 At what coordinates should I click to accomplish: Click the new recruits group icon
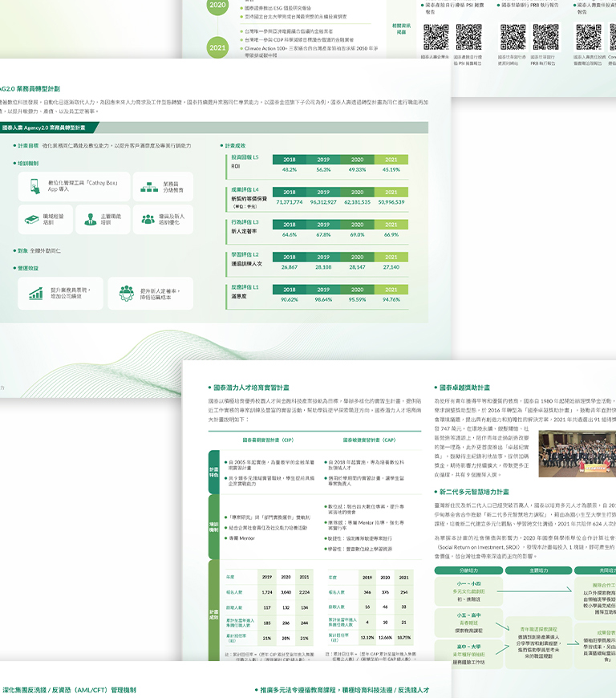[x=147, y=219]
